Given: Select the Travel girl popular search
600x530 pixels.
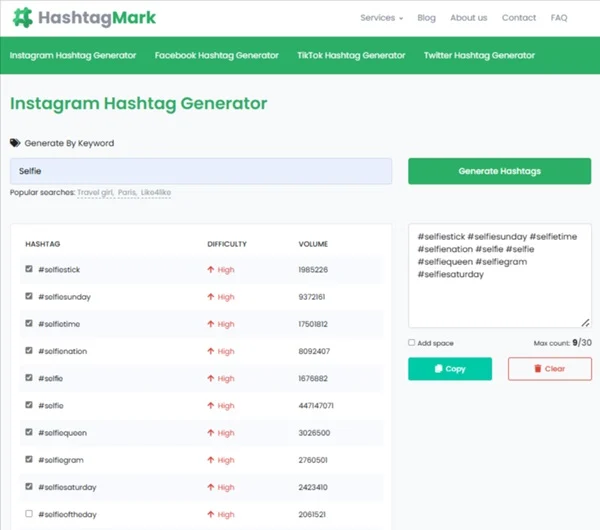Looking at the screenshot, I should pos(95,192).
